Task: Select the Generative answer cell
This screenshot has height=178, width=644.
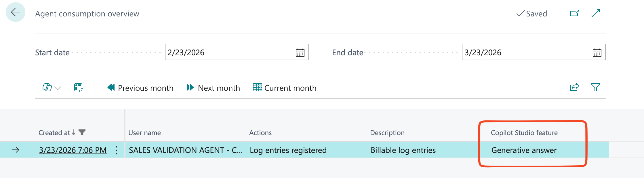Action: (524, 150)
